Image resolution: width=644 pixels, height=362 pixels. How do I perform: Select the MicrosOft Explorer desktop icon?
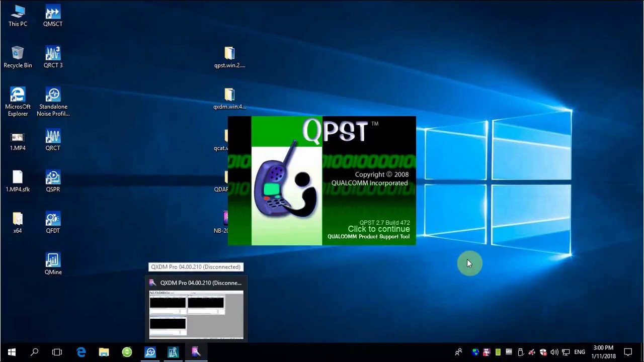click(x=18, y=102)
